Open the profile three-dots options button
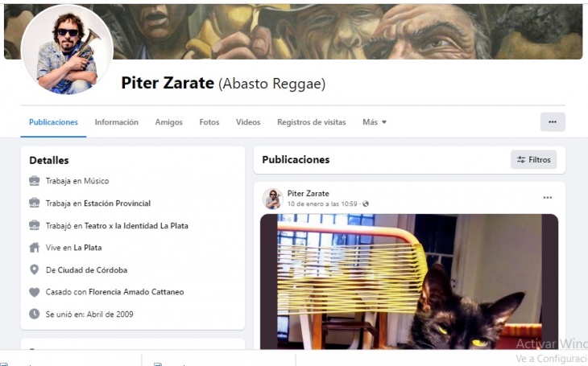Viewport: 588px width, 366px height. [553, 122]
